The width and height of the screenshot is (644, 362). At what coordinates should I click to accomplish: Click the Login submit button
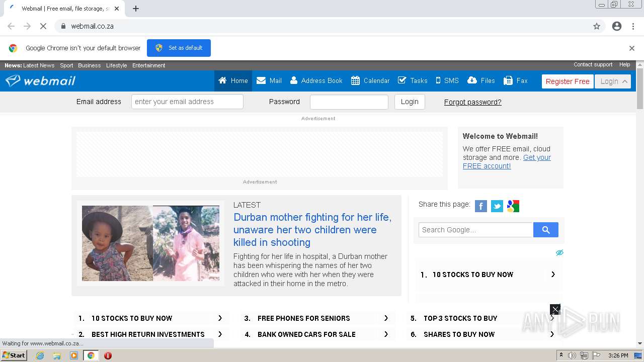[410, 102]
